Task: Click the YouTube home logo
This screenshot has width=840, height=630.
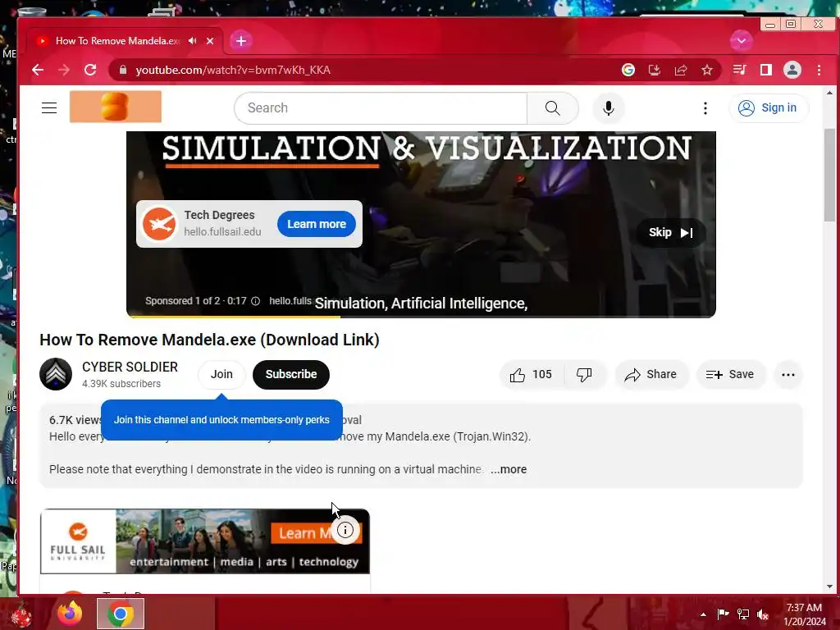Action: pos(115,107)
